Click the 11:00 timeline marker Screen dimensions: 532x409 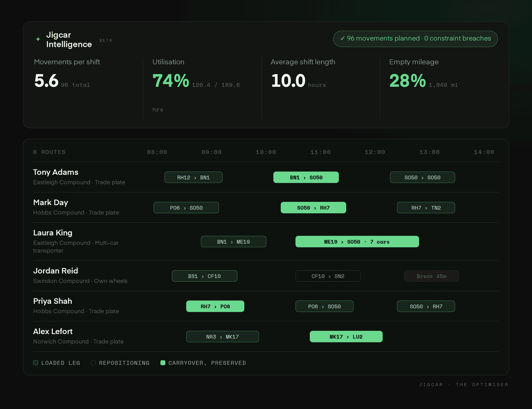tap(320, 152)
